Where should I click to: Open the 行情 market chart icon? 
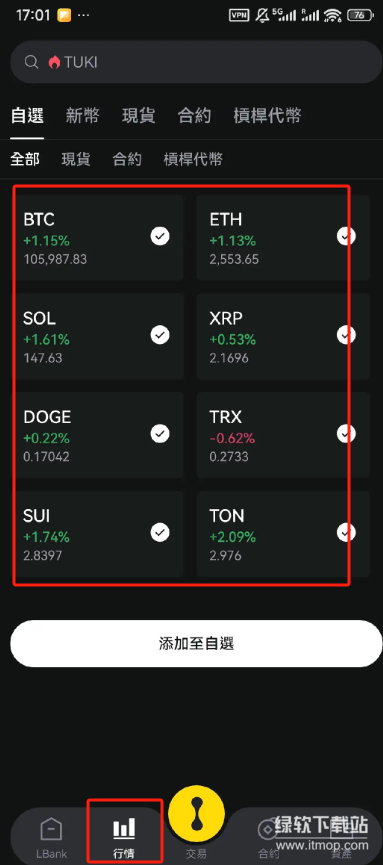(x=124, y=827)
